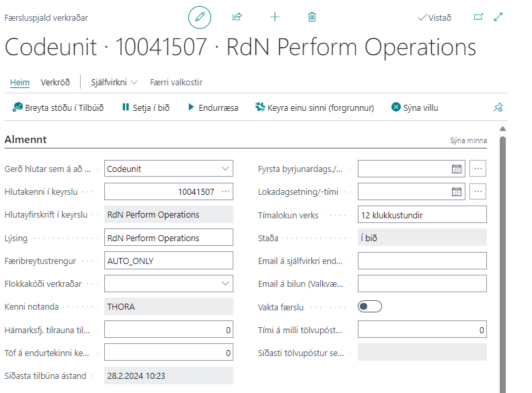The height and width of the screenshot is (393, 532).
Task: Expand the Sjálfvirkni menu
Action: pyautogui.click(x=114, y=82)
